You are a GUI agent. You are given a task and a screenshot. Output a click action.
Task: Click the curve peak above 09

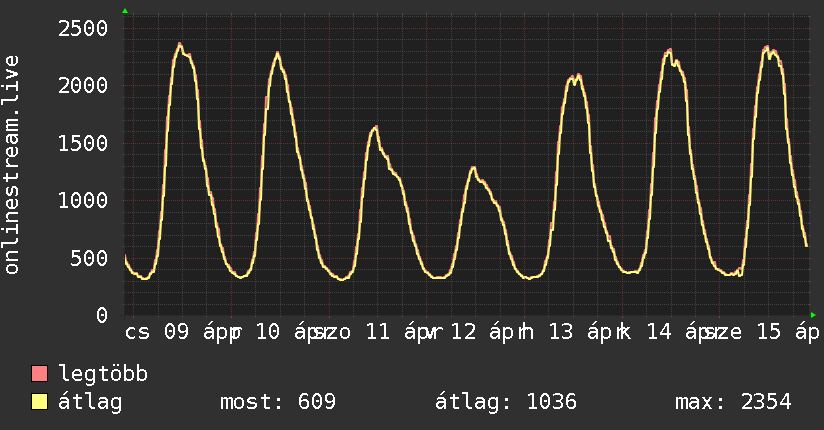click(x=180, y=44)
